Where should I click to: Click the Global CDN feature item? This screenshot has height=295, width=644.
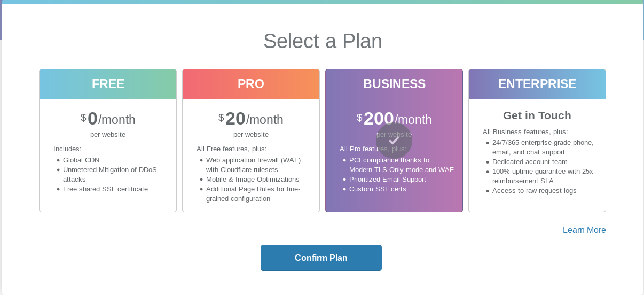(x=81, y=160)
